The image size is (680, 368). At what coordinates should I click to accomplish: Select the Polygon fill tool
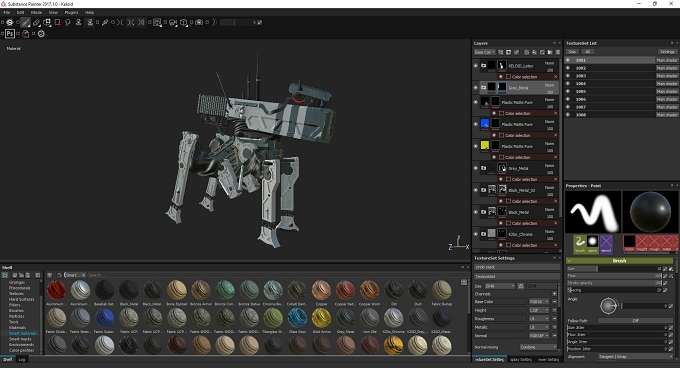(x=57, y=22)
